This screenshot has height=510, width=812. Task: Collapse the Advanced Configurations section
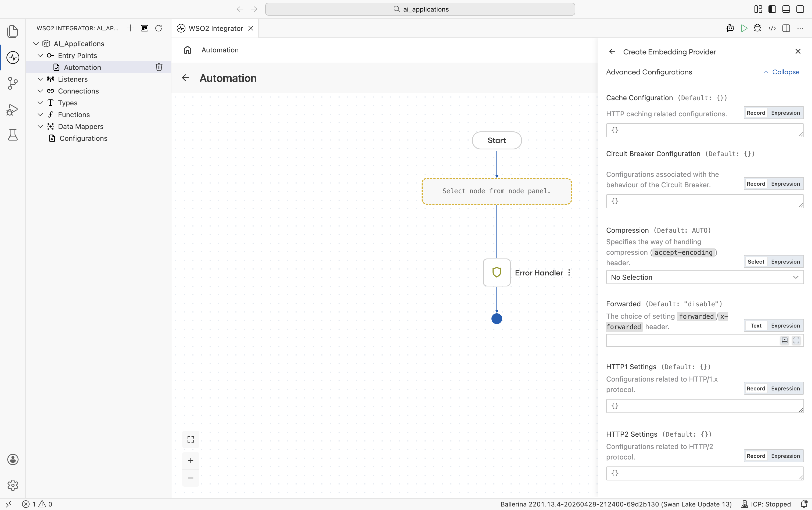pos(781,72)
